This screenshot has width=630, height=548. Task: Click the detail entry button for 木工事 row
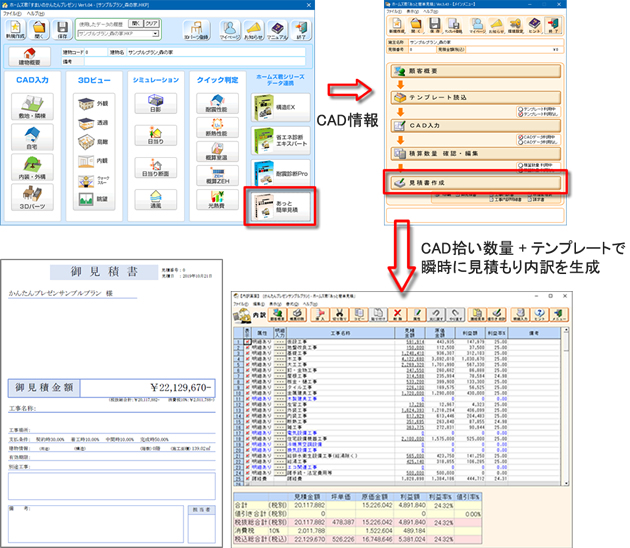280,359
